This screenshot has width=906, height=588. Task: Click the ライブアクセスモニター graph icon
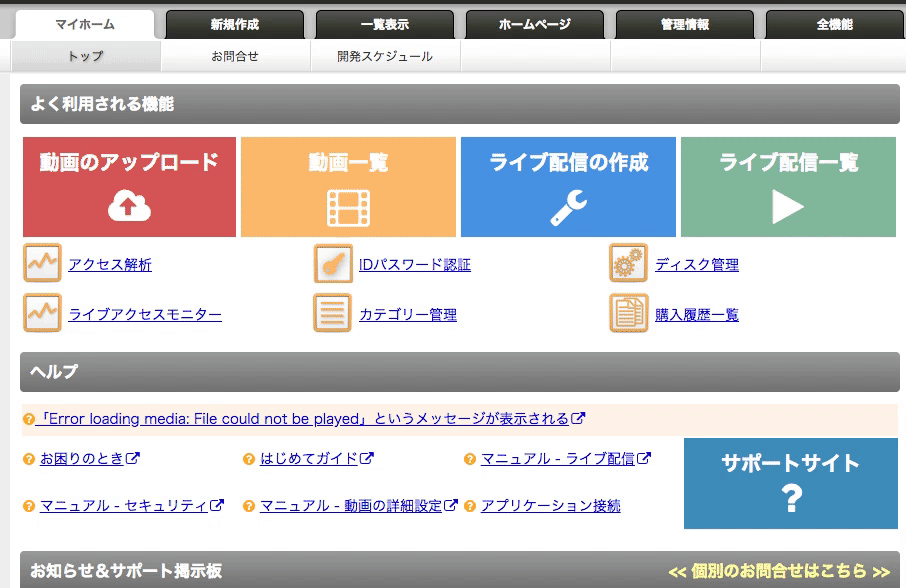(x=42, y=314)
